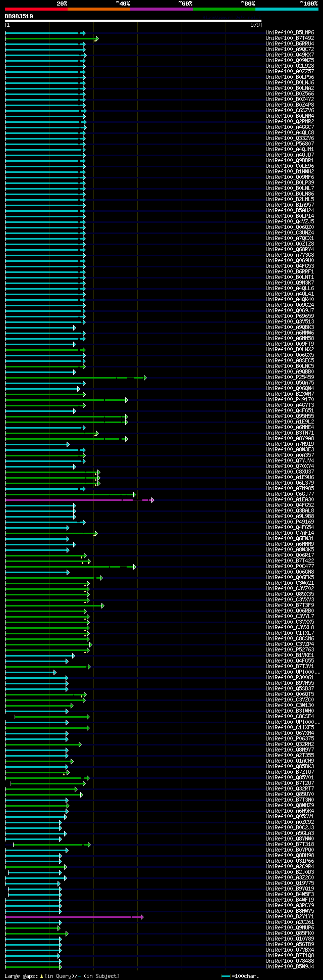Select UniRef100_C6GJ77 label
This screenshot has width=323, height=980.
pyautogui.click(x=290, y=494)
